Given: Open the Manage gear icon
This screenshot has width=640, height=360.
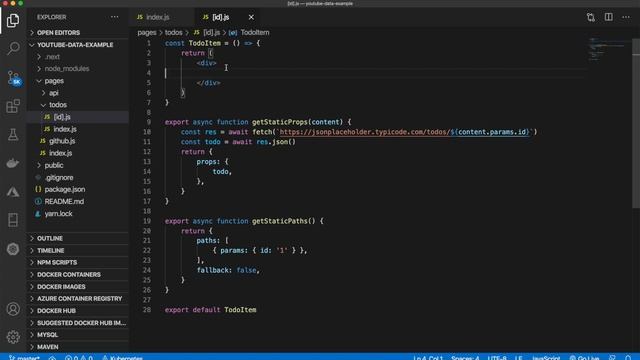Looking at the screenshot, I should click(13, 337).
